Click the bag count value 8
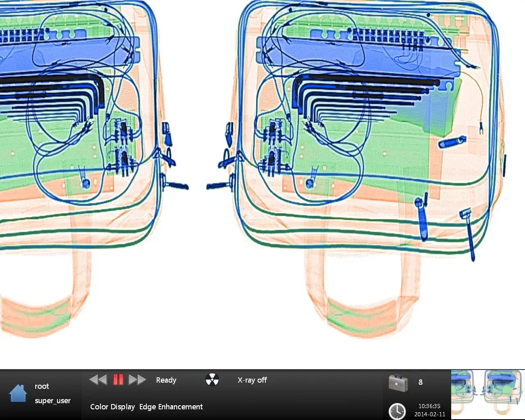The height and width of the screenshot is (420, 525). coord(420,382)
